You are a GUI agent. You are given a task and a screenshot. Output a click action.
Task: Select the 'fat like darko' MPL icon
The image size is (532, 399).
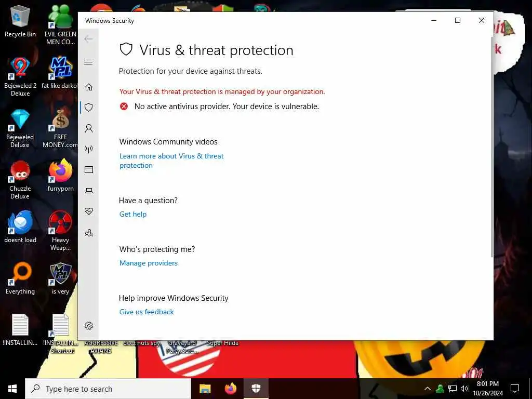60,72
